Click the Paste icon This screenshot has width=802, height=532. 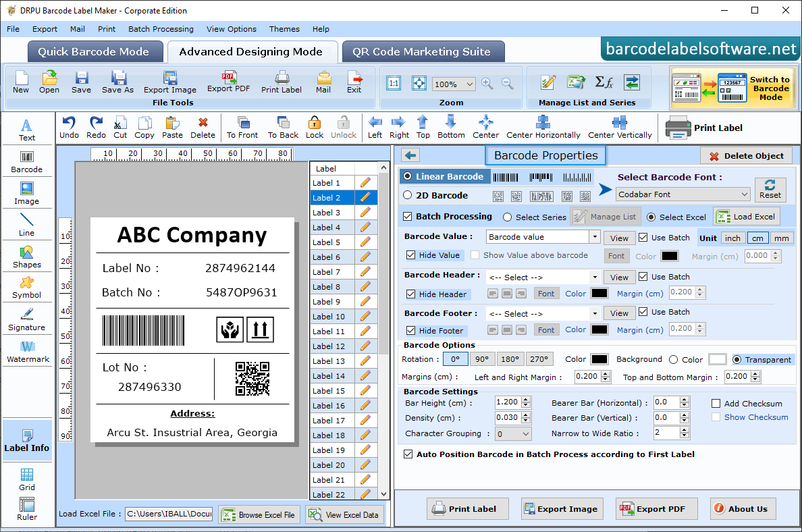172,128
